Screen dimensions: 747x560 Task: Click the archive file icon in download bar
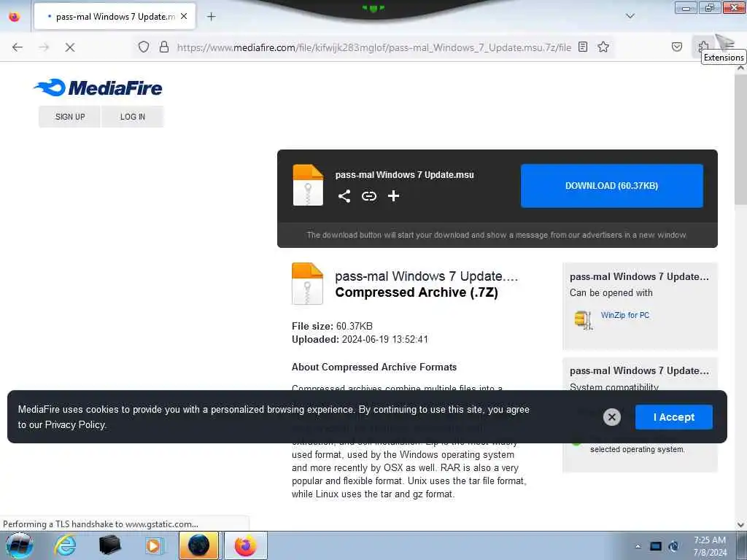308,185
